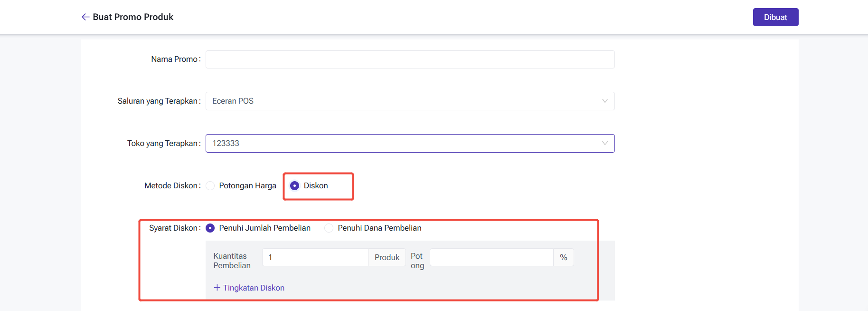Click the Buat Promo Produk page title
The height and width of the screenshot is (311, 868).
[133, 17]
